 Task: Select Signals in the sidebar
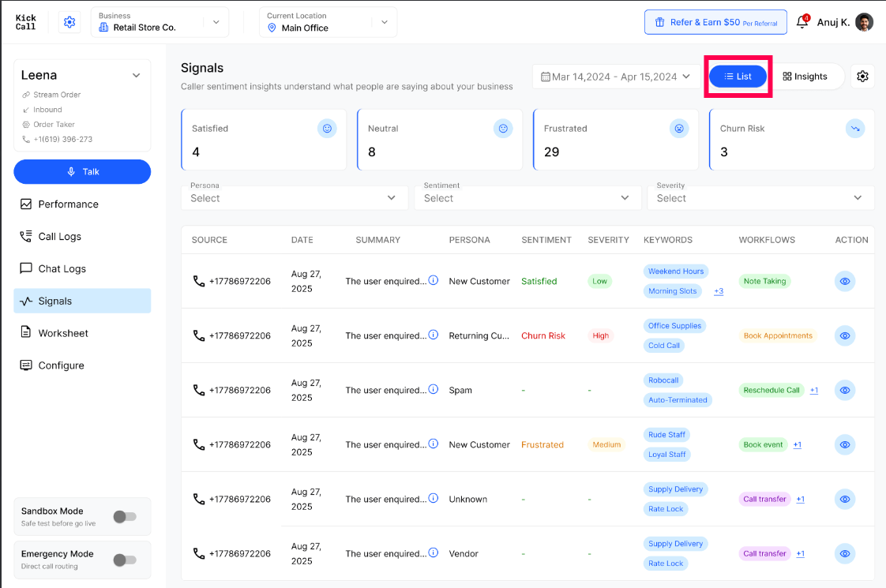coord(82,301)
